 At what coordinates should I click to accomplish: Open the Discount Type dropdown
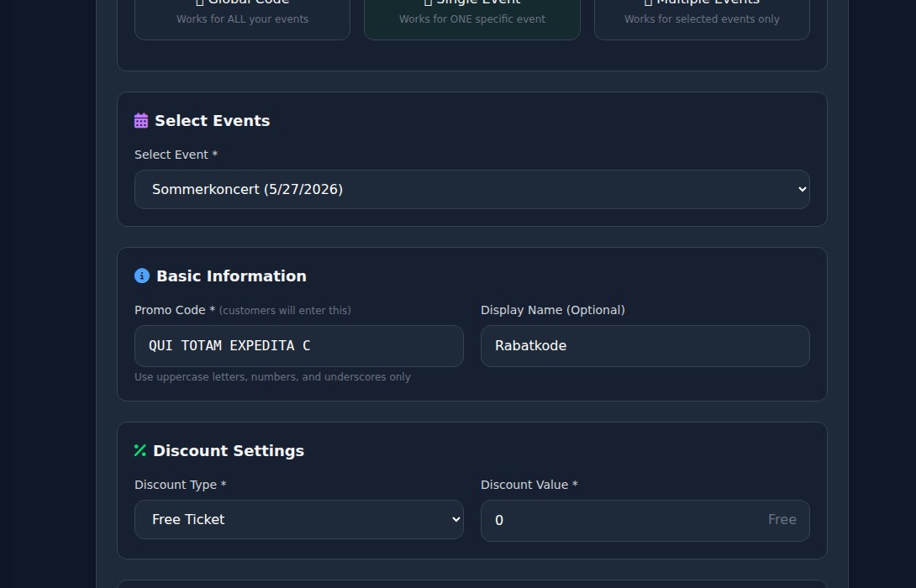pos(299,520)
